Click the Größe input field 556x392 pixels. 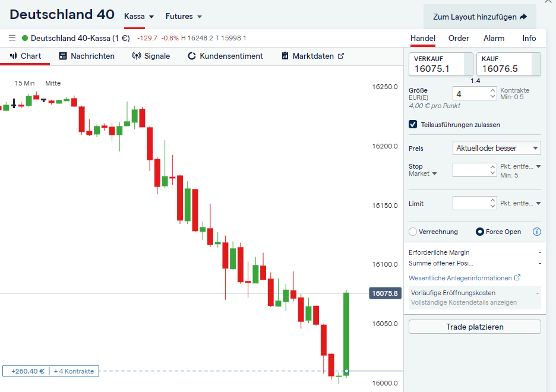tap(470, 94)
